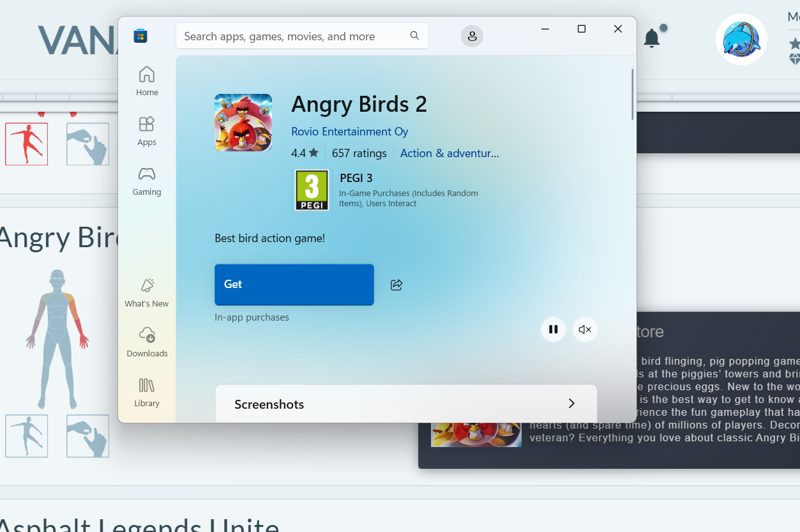Select the lower hand gesture icon on webpage
Viewport: 800px width, 532px height.
(x=88, y=436)
